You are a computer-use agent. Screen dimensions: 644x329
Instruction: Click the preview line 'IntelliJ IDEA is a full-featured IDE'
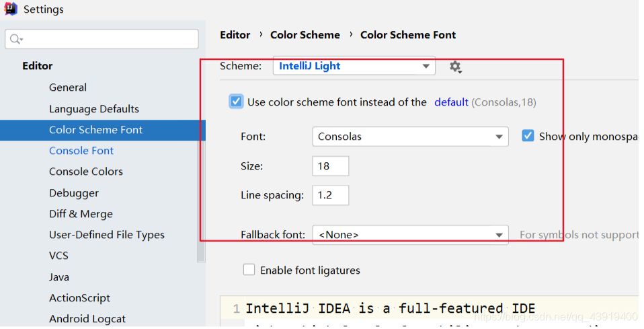click(390, 308)
